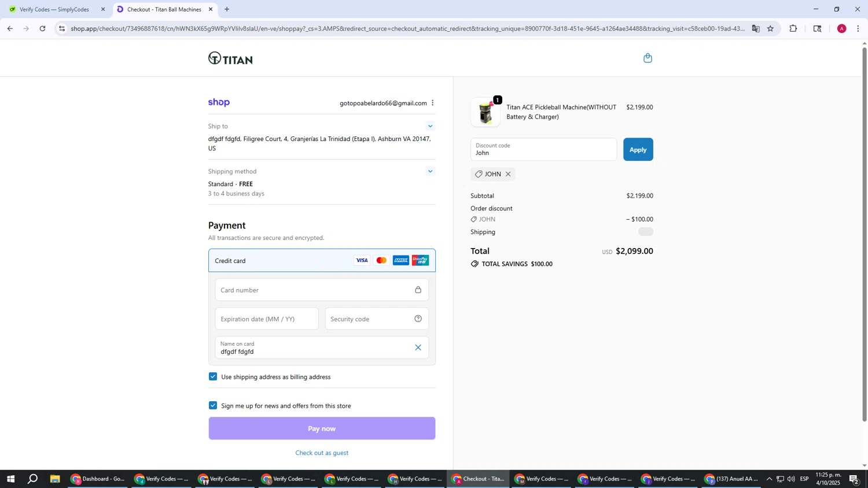Screen dimensions: 868x488
Task: Click the network icon in system tray
Action: 780,479
